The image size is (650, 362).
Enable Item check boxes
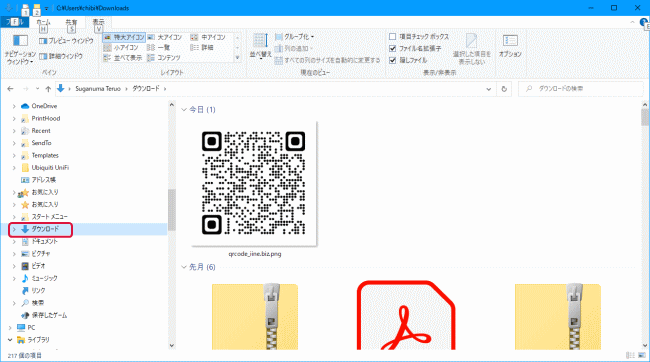tap(419, 37)
